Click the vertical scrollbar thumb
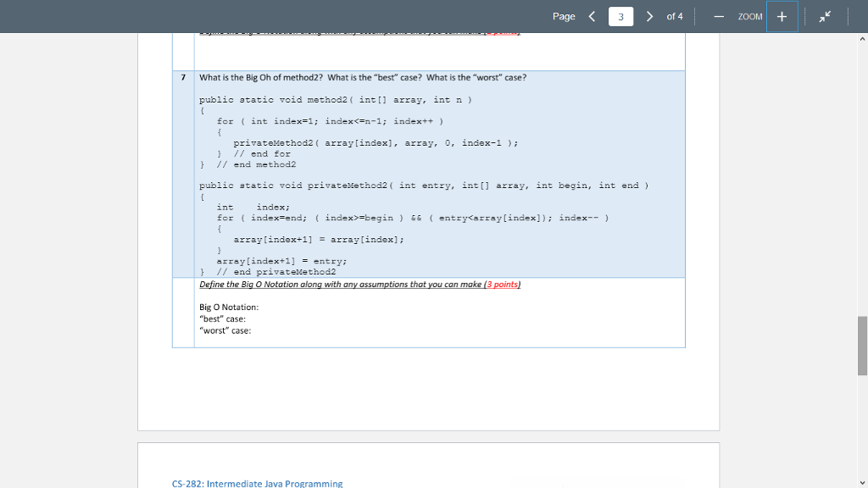Viewport: 868px width, 488px height. click(861, 346)
